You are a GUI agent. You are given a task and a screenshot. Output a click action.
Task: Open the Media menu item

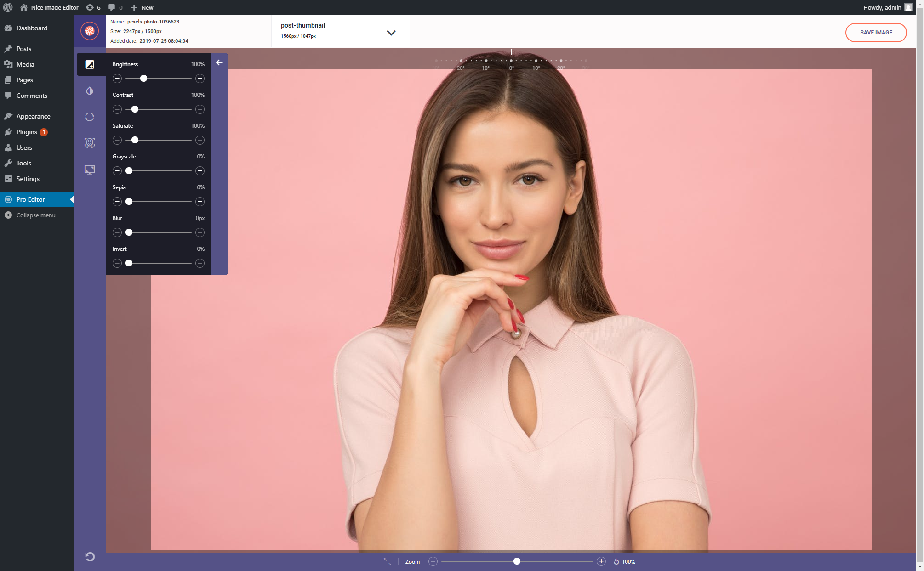(x=25, y=64)
